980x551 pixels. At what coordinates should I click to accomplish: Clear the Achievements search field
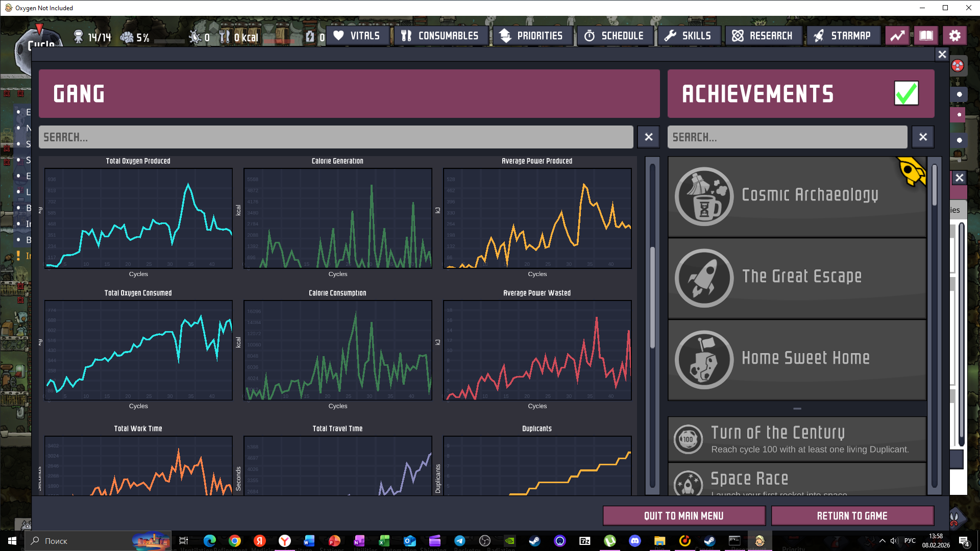(922, 137)
